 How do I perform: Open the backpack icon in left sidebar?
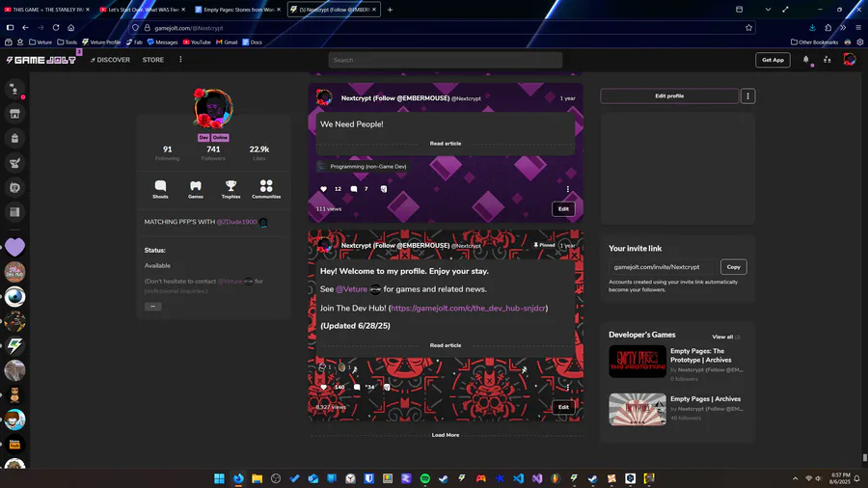(14, 138)
